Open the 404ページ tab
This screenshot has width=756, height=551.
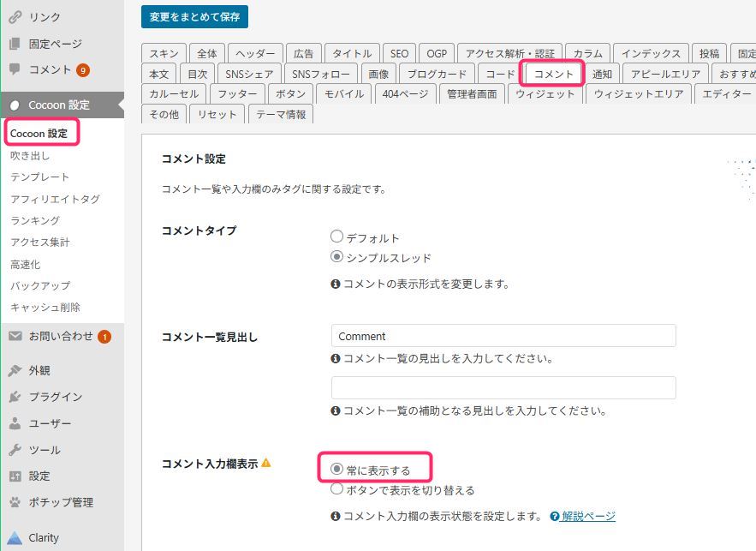[x=406, y=93]
